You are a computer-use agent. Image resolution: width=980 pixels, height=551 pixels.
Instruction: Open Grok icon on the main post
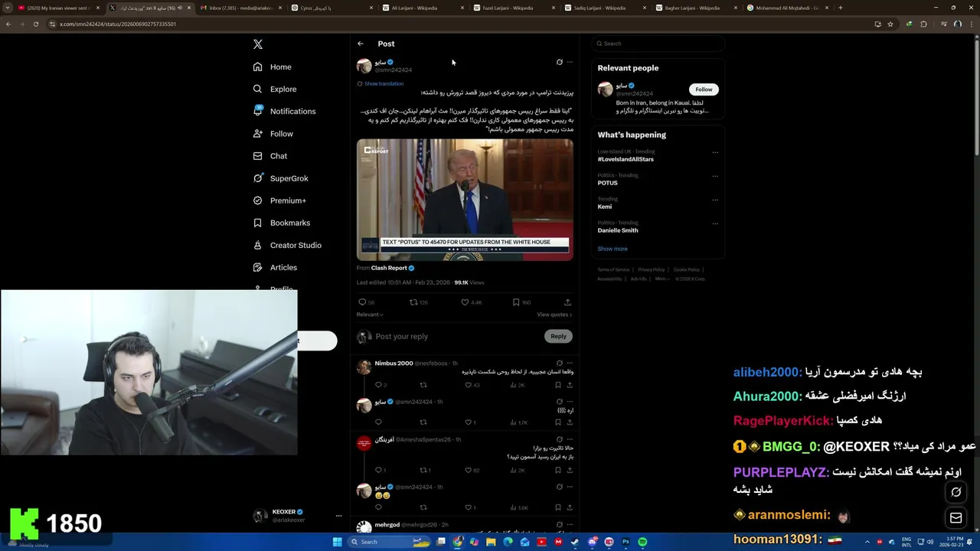point(559,62)
